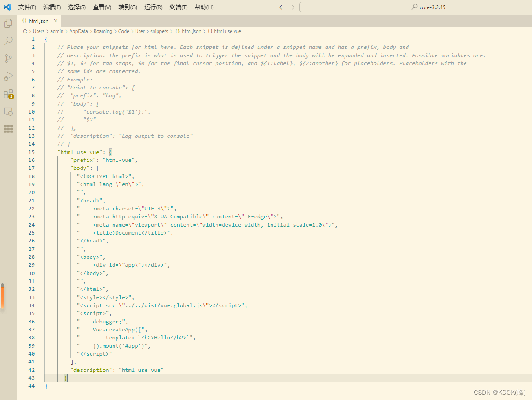
Task: Open the Source Control icon
Action: pos(8,58)
